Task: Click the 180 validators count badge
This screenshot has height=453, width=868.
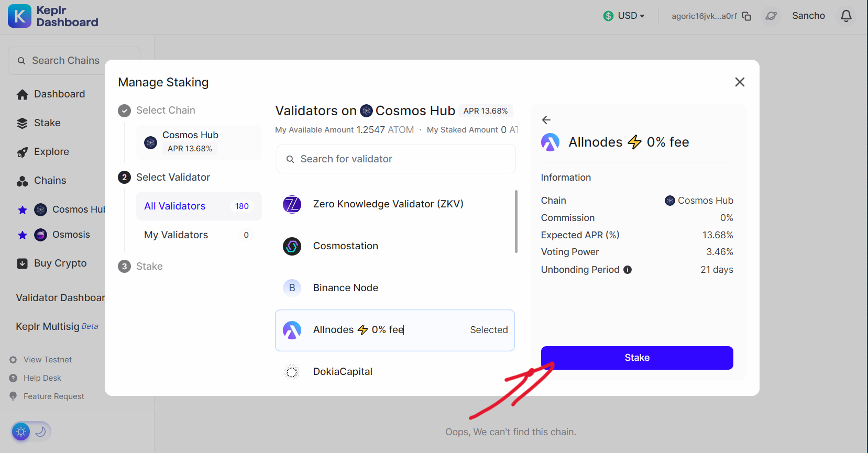Action: 242,206
